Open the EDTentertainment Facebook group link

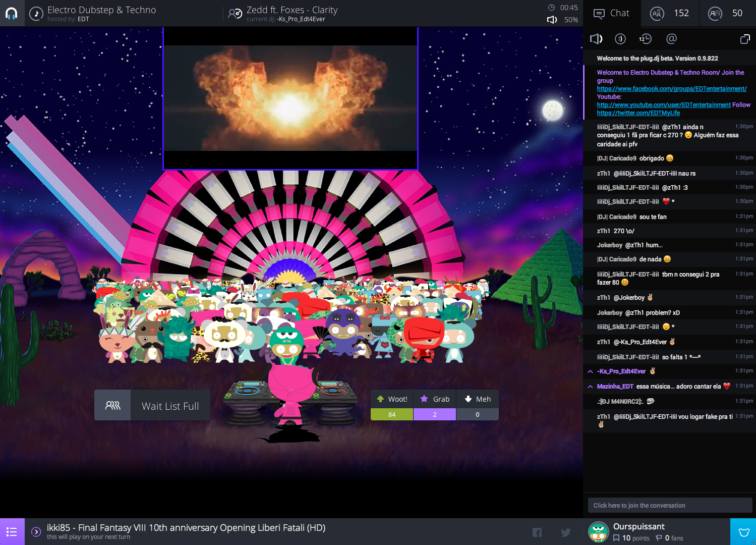(x=671, y=89)
